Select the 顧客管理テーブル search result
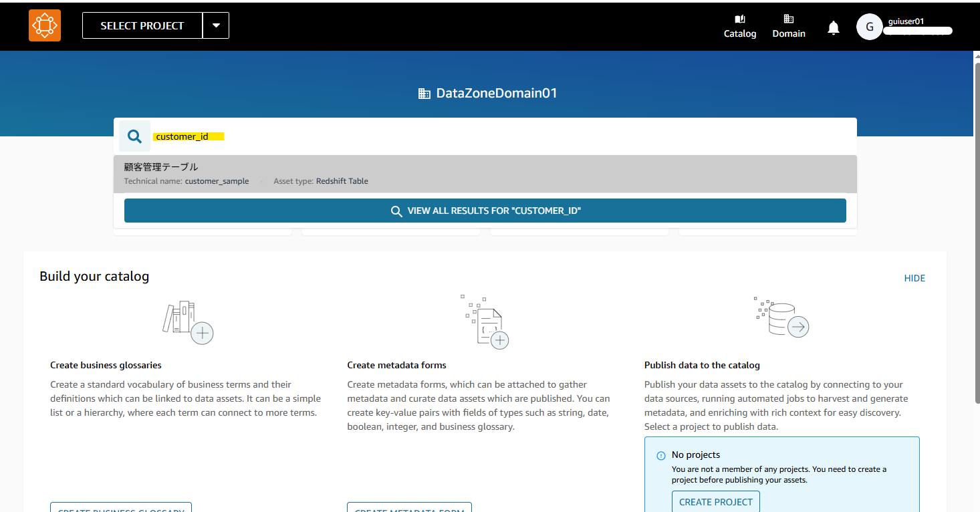This screenshot has height=512, width=980. (x=485, y=174)
